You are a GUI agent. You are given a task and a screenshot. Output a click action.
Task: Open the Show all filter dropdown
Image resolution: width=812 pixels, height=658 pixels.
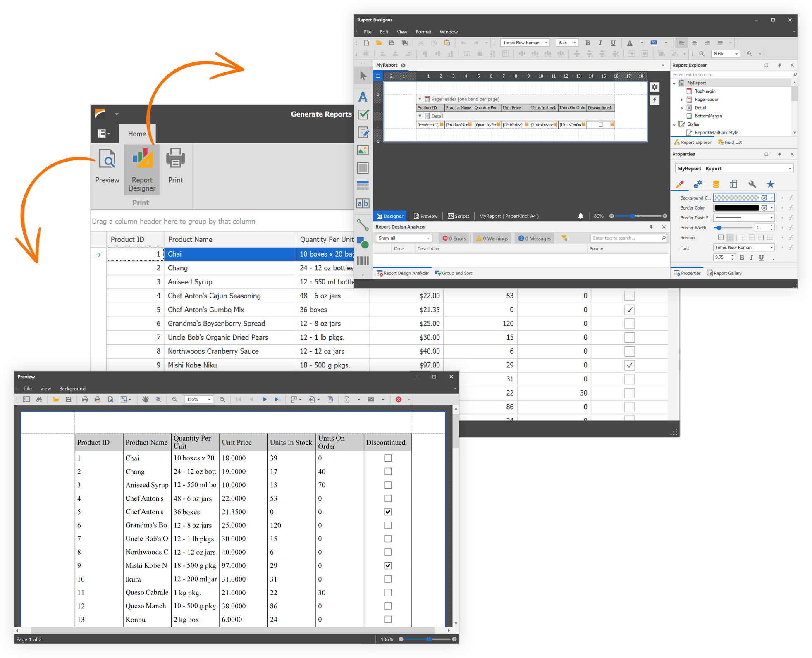428,238
